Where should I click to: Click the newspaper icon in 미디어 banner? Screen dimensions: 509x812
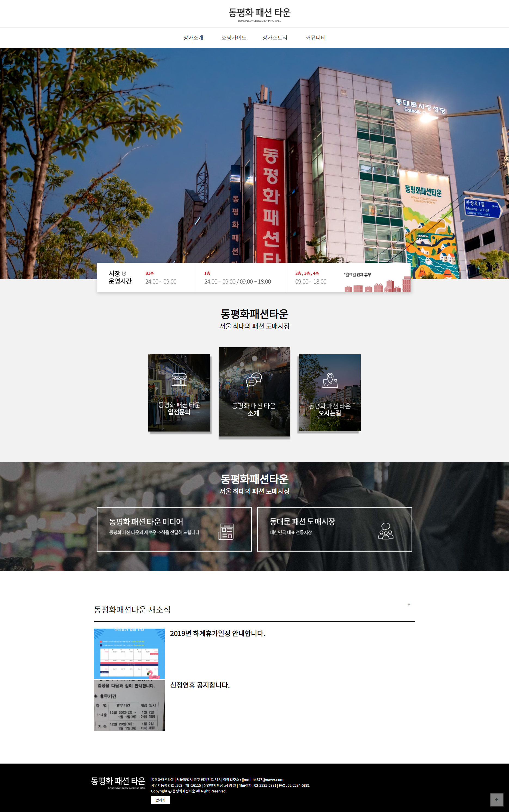click(x=226, y=532)
